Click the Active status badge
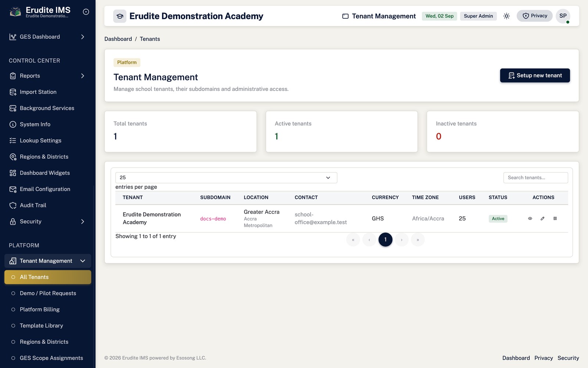 pos(498,219)
